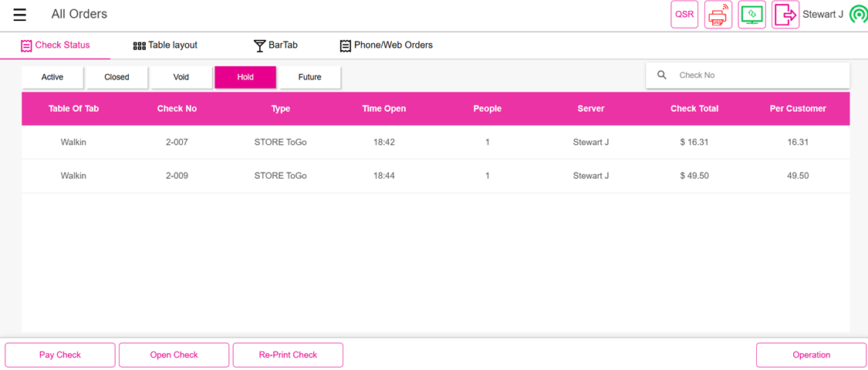Click the Stewart J user name
The width and height of the screenshot is (868, 370).
click(x=822, y=15)
